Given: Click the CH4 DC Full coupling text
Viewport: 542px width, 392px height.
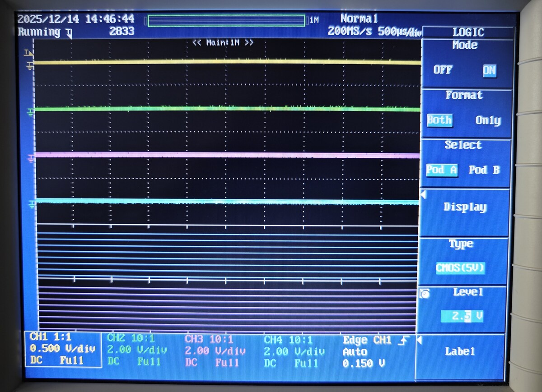Looking at the screenshot, I should [x=291, y=363].
